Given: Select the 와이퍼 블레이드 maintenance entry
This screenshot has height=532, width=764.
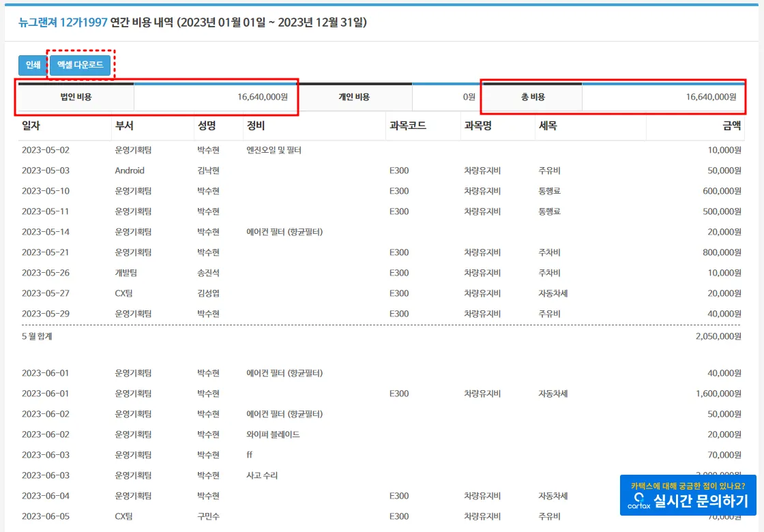Looking at the screenshot, I should [x=273, y=434].
